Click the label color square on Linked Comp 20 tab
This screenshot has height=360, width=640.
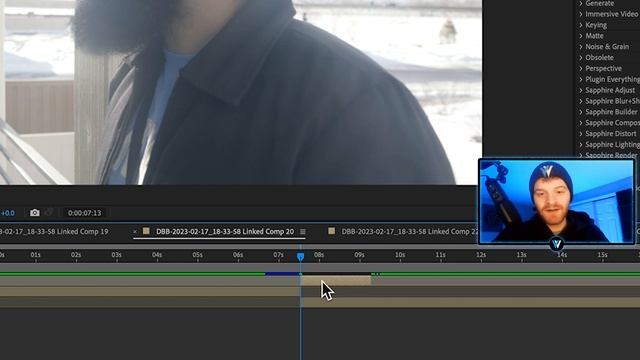[146, 231]
